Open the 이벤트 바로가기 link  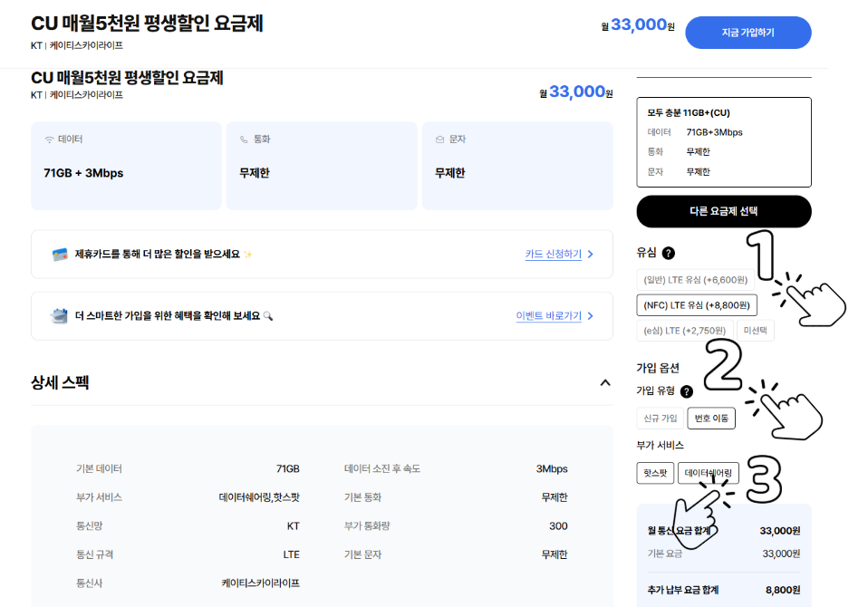coord(547,316)
